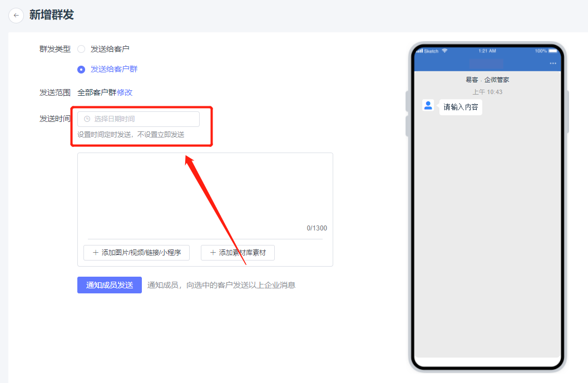
Task: Click the 修改 link to change send scope
Action: tap(125, 92)
